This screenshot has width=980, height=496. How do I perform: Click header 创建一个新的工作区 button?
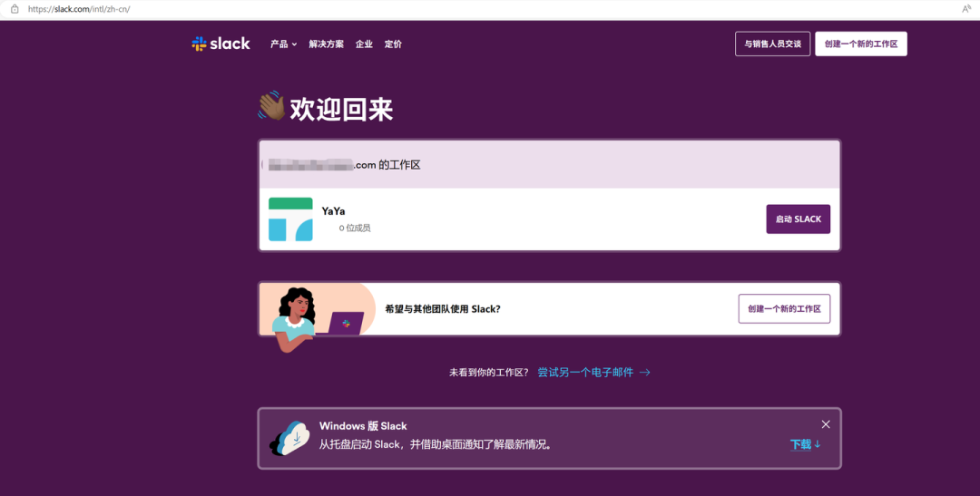pos(860,44)
